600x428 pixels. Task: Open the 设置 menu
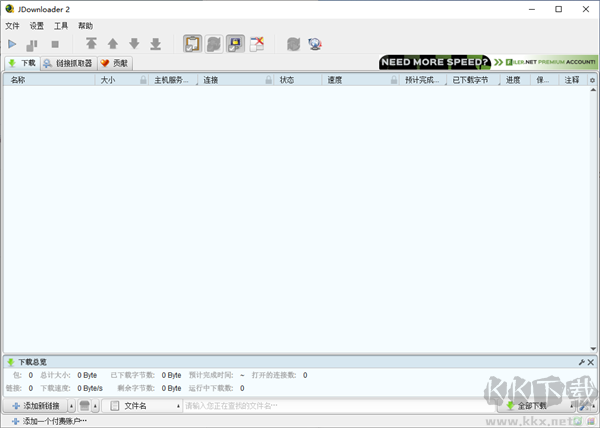click(37, 26)
